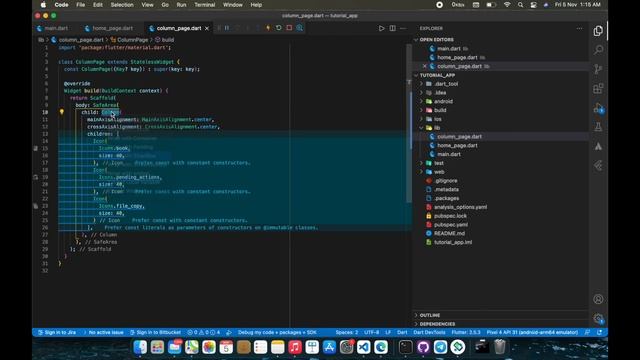
Task: Open the Extensions view icon
Action: click(598, 88)
